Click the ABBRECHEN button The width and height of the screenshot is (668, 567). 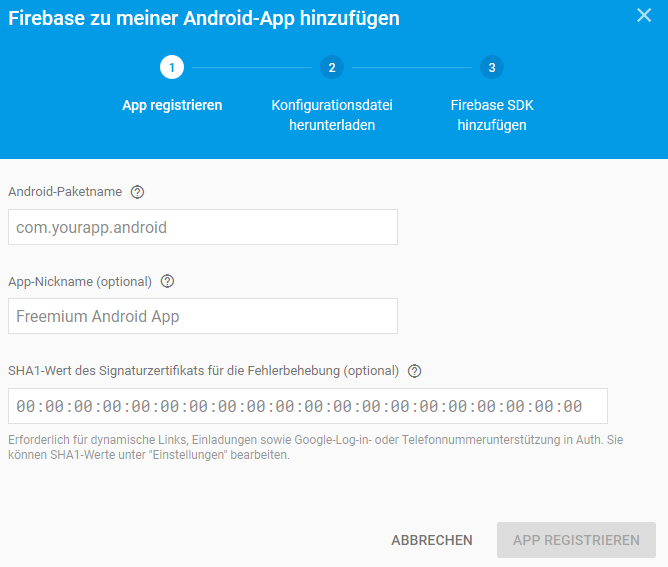(x=432, y=540)
